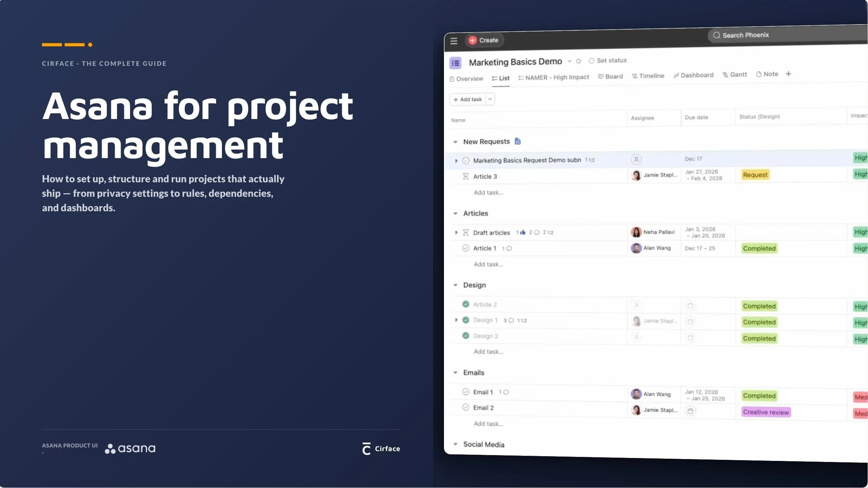868x488 pixels.
Task: Mark Email 2 complete
Action: [466, 407]
